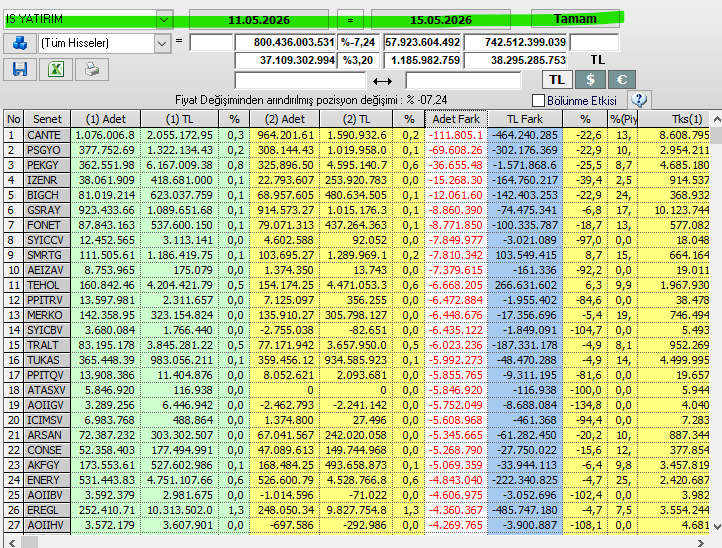
Task: Switch currency to dollar
Action: click(x=590, y=80)
